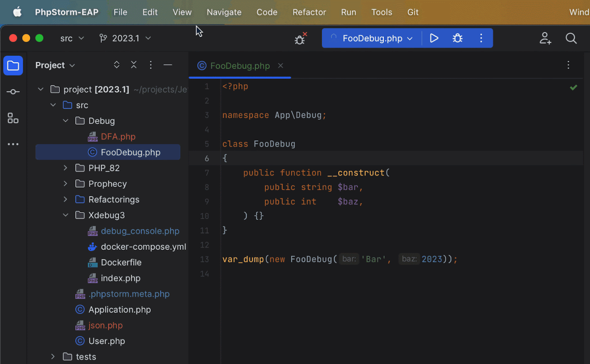Click the Collapse All icon in Project panel

[133, 65]
